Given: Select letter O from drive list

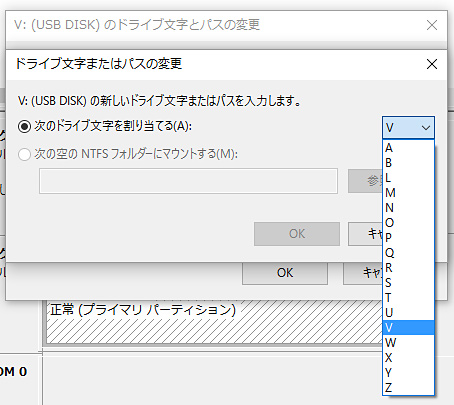Looking at the screenshot, I should [x=408, y=223].
